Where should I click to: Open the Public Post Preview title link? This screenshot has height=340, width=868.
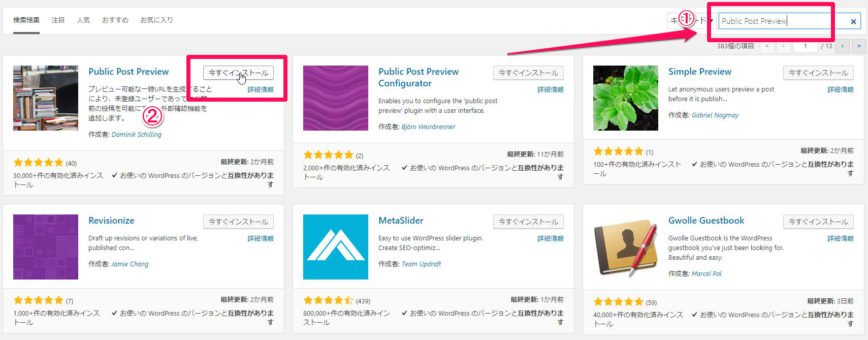pos(128,72)
